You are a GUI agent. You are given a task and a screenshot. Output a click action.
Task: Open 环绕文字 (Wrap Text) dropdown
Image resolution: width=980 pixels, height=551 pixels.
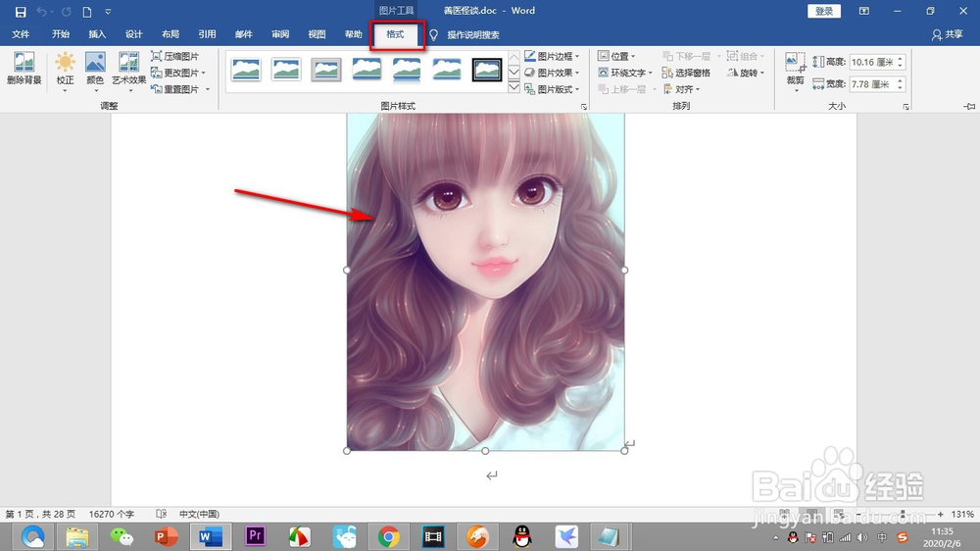[x=625, y=73]
